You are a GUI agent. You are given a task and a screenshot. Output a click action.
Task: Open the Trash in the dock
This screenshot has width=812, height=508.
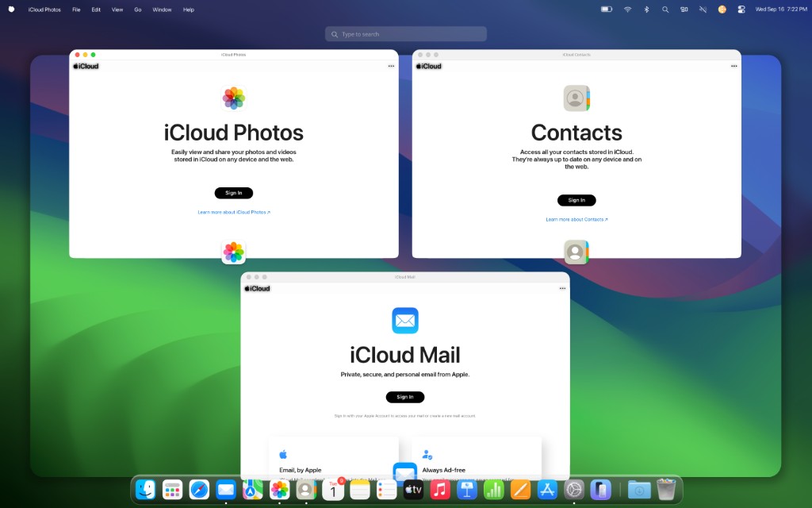click(x=666, y=489)
